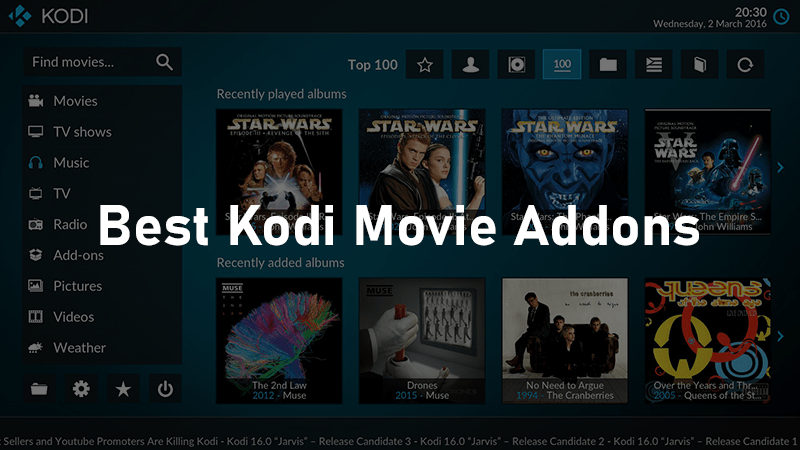Open the settings gear button

tap(81, 389)
